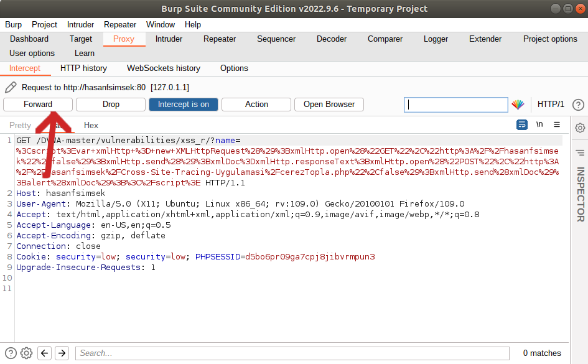
Task: Click the Accept-Language header line
Action: tap(93, 225)
